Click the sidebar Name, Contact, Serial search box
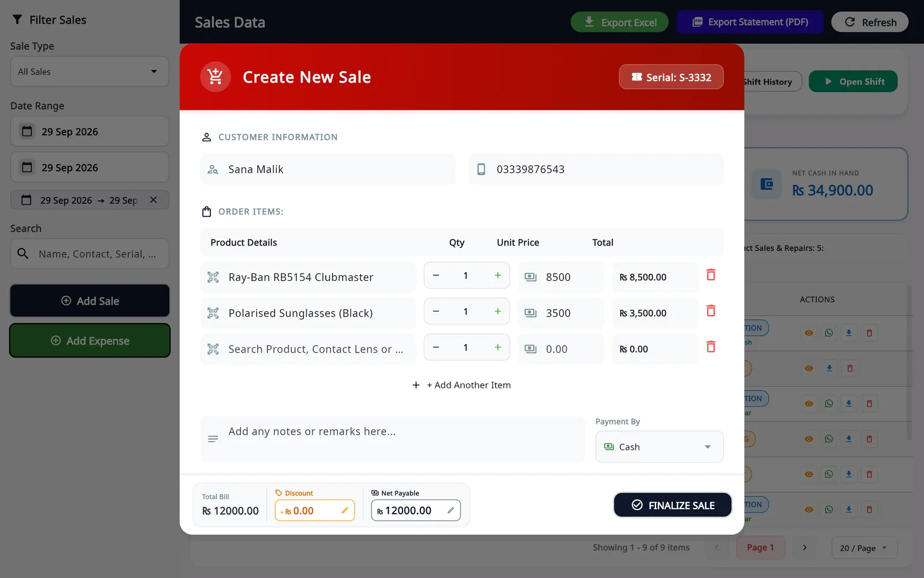Image resolution: width=924 pixels, height=578 pixels. tap(90, 254)
